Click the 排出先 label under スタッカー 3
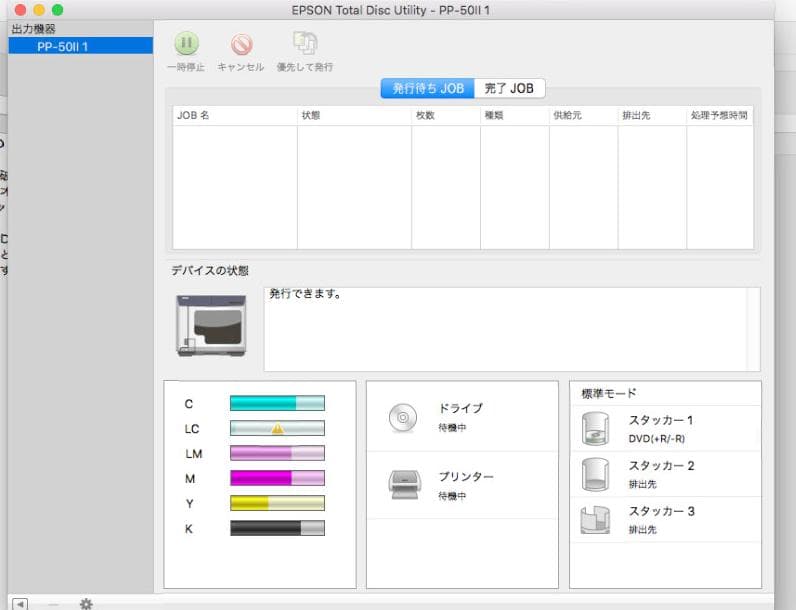The image size is (796, 610). click(643, 530)
